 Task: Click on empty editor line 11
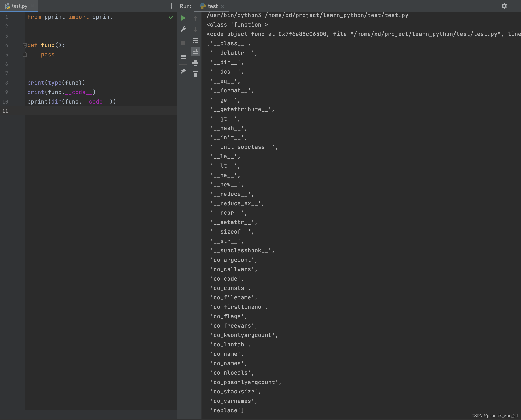tap(97, 111)
